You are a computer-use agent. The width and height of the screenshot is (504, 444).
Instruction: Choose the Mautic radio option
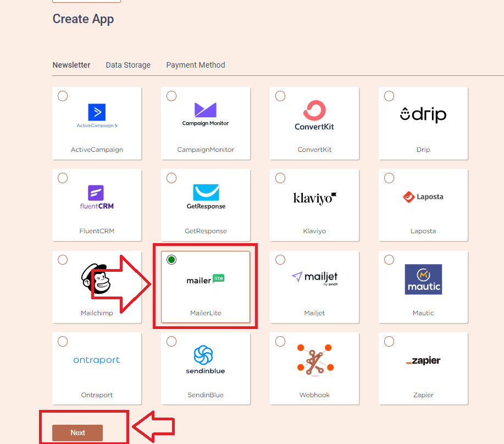click(x=389, y=260)
